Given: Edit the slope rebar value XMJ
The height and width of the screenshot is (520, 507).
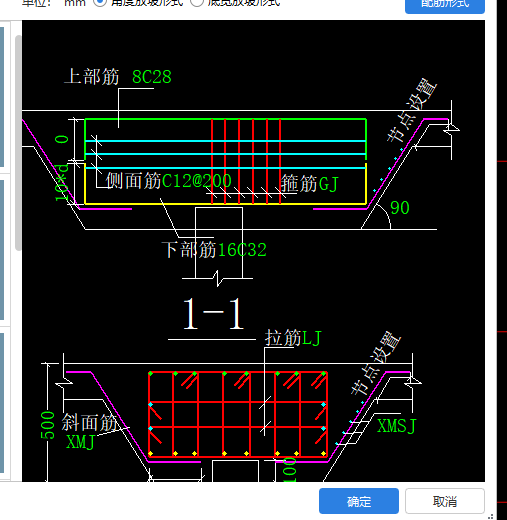Looking at the screenshot, I should [x=80, y=442].
